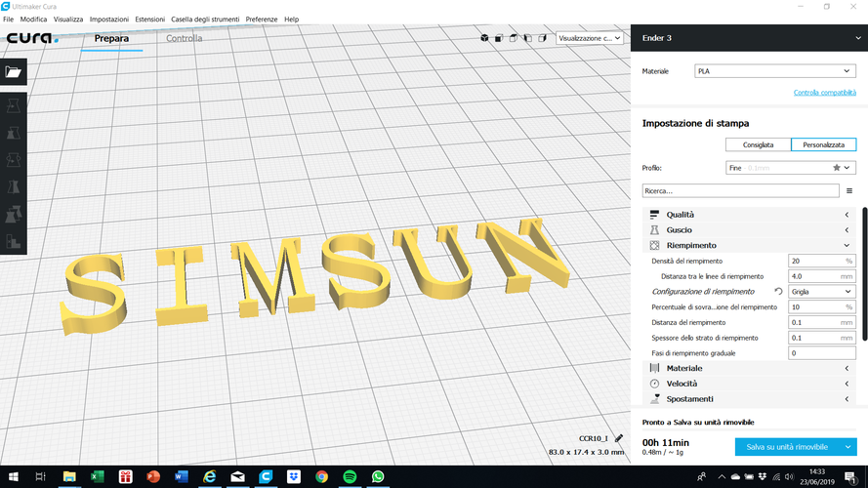This screenshot has height=488, width=868.
Task: Open Excel from the taskbar
Action: 98,476
